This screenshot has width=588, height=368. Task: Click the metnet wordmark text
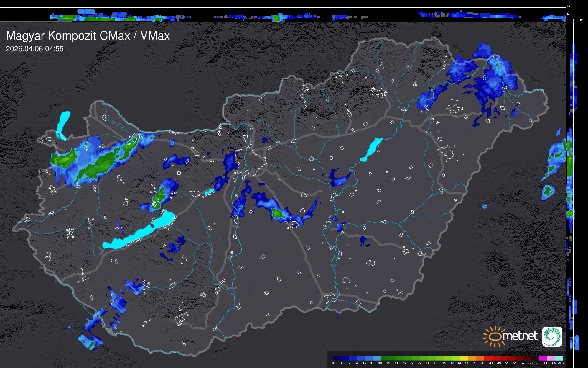520,336
